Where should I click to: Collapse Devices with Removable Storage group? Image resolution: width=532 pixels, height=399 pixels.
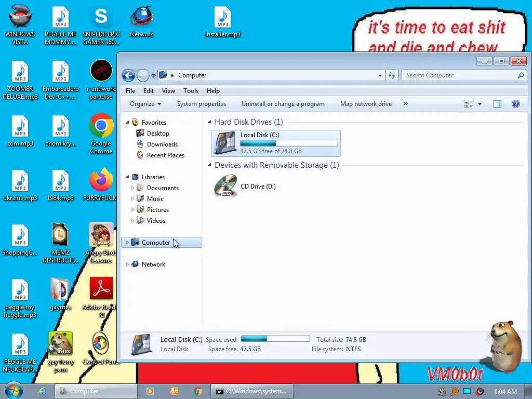209,165
